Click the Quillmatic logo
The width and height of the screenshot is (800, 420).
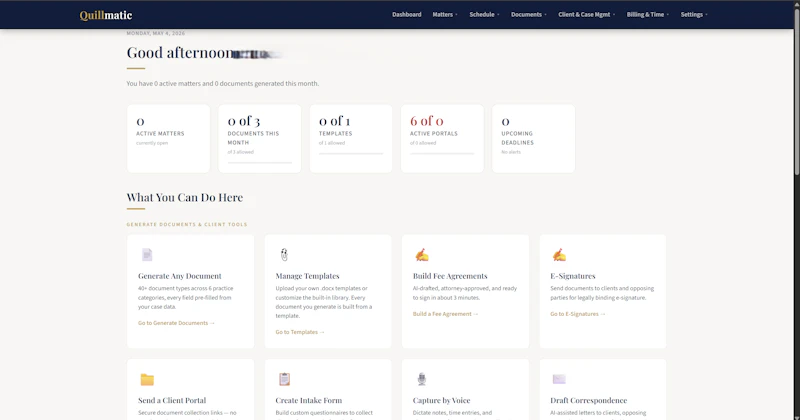(x=106, y=15)
